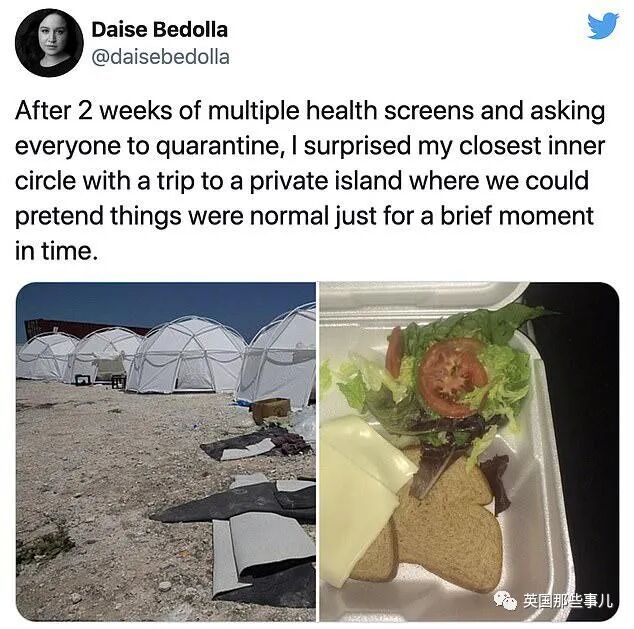
Task: Open the Daise Bedolla display name
Action: pos(160,30)
